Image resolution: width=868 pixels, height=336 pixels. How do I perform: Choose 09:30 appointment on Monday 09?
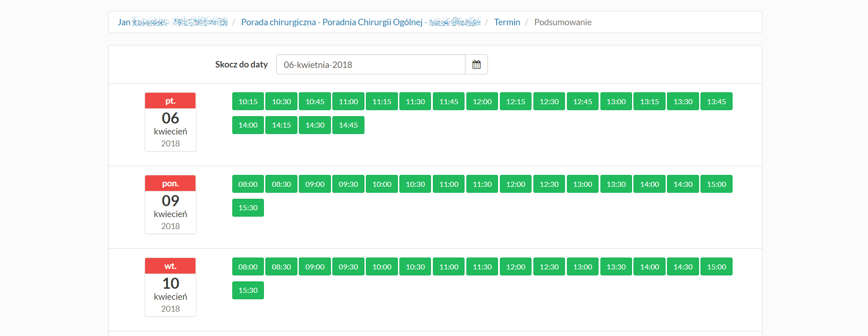tap(348, 184)
